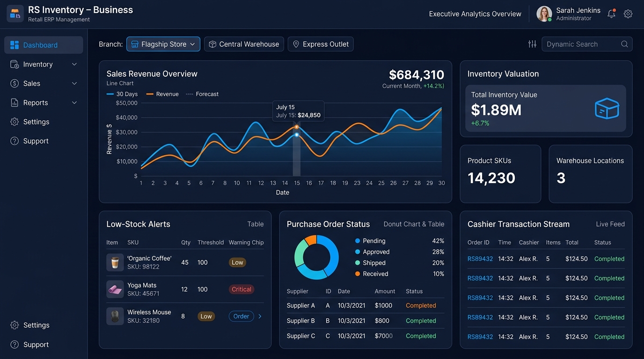Click the Order button for Wireless Mouse
644x359 pixels.
coord(241,316)
